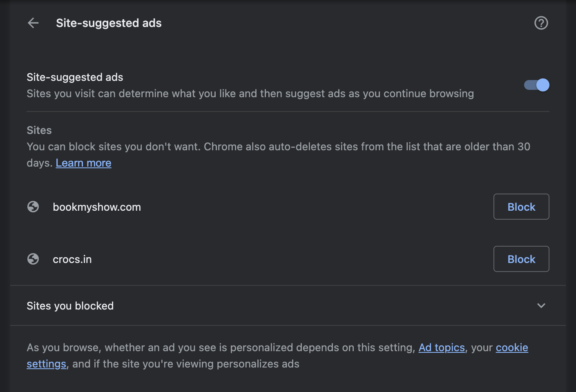Block bookmyshow.com from suggesting ads

(521, 207)
